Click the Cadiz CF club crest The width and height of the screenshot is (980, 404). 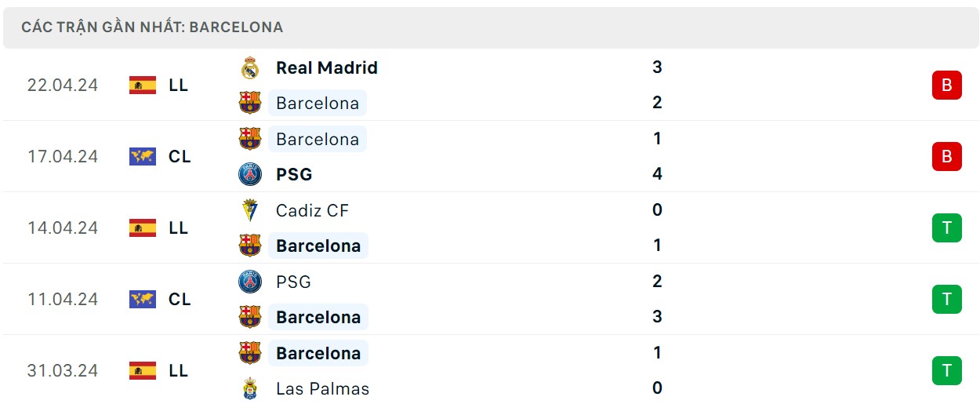coord(250,210)
